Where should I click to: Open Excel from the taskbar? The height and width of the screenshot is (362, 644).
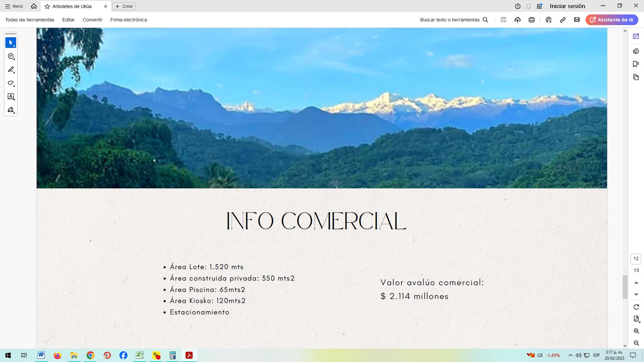click(140, 355)
